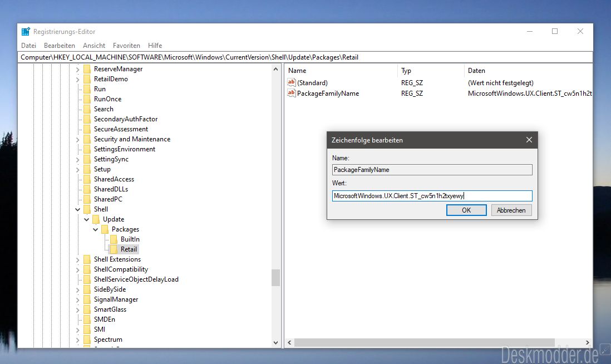The width and height of the screenshot is (611, 364).
Task: Expand the Shell Extensions key
Action: 77,259
